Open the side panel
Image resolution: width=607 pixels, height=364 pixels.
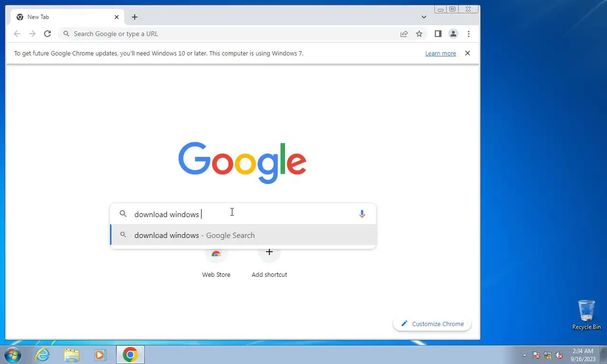coord(438,34)
